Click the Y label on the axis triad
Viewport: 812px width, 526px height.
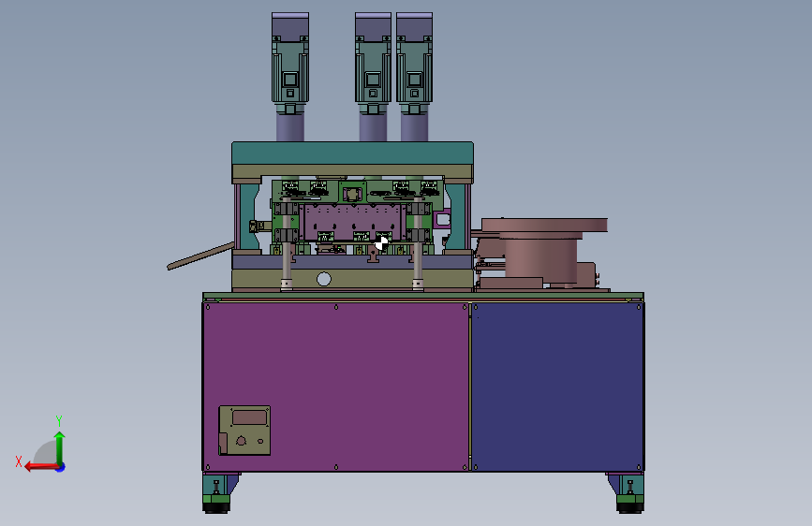pyautogui.click(x=59, y=420)
